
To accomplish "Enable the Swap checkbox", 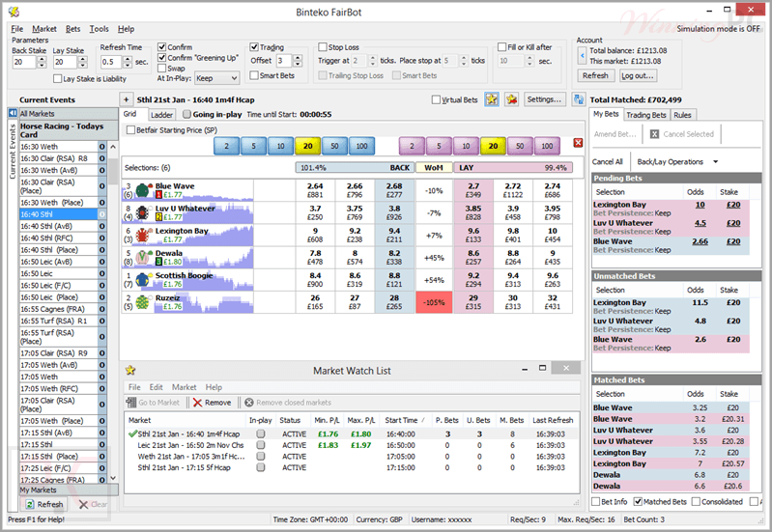I will click(x=161, y=68).
